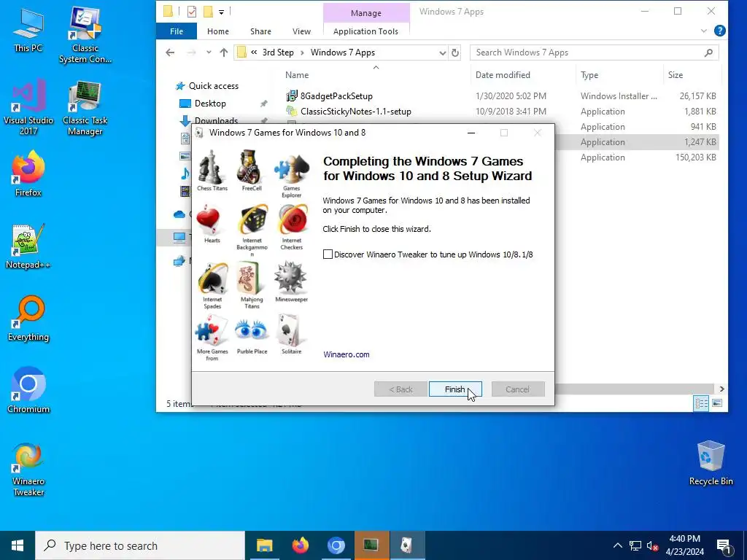This screenshot has height=560, width=747.
Task: Sort files by Name column
Action: tap(297, 75)
